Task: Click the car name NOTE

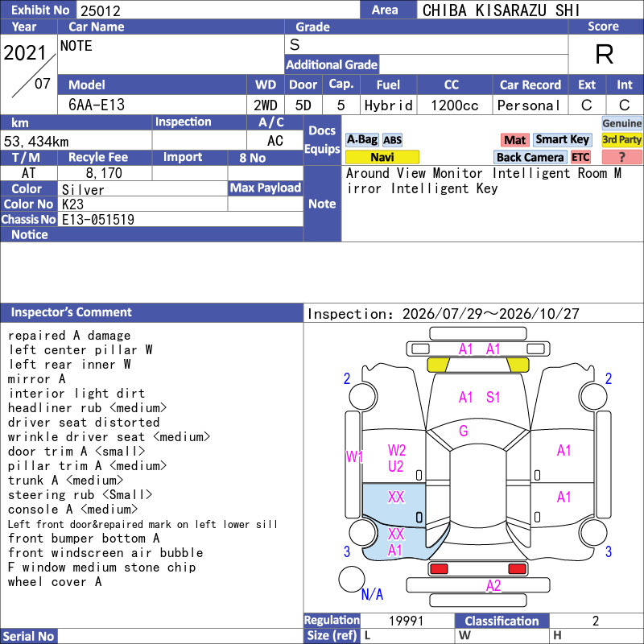Action: [76, 46]
